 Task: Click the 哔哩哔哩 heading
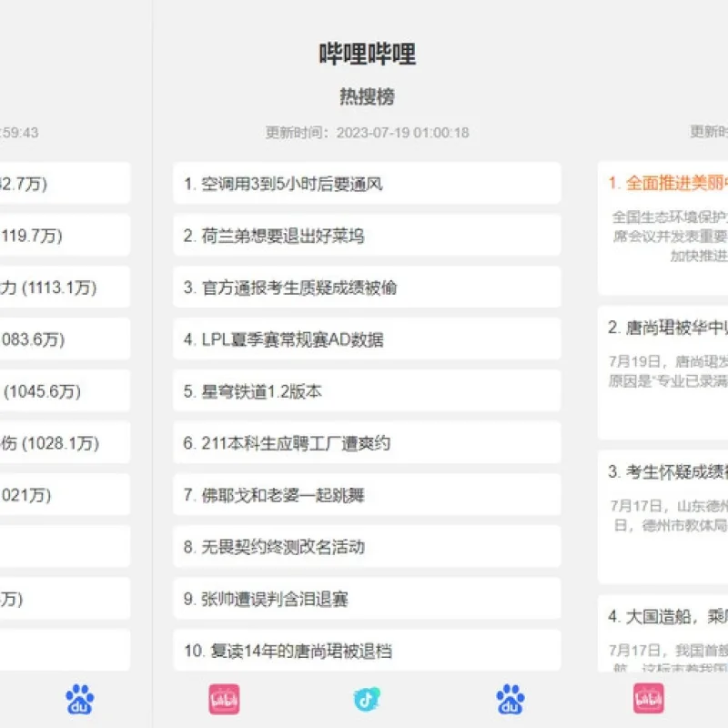click(x=367, y=54)
